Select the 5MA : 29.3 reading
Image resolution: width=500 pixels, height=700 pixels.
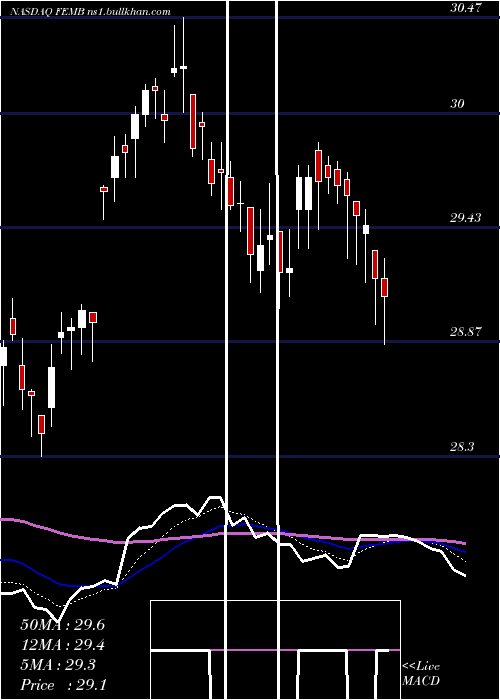(58, 665)
